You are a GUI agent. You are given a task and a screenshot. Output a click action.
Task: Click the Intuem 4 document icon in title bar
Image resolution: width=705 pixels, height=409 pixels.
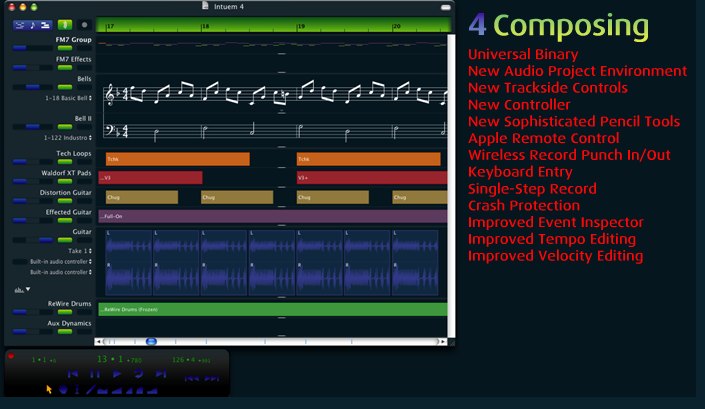coord(205,5)
